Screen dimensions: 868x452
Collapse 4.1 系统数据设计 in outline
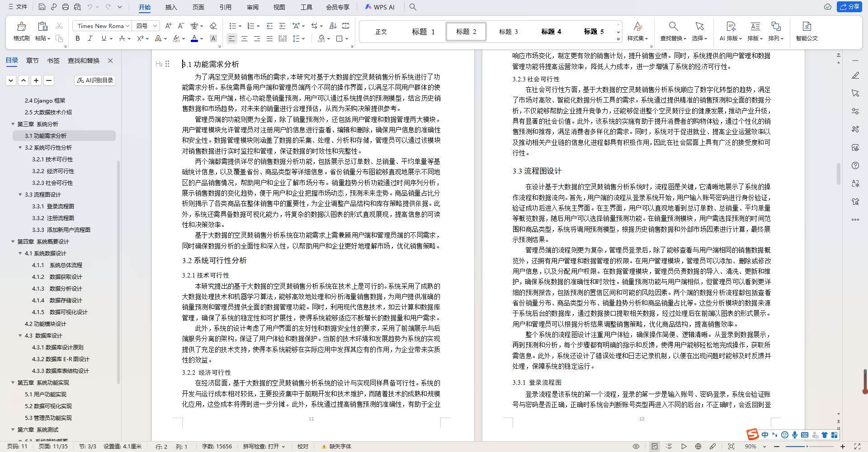(x=20, y=253)
